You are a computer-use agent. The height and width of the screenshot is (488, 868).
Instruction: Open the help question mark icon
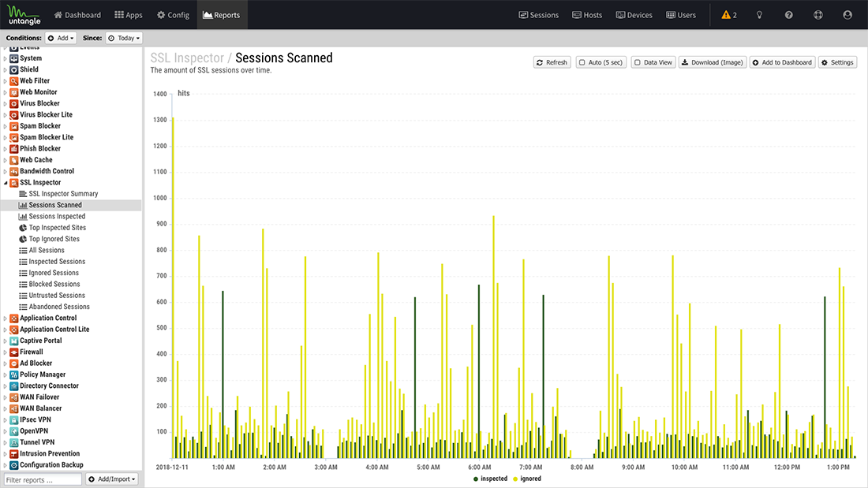(789, 15)
